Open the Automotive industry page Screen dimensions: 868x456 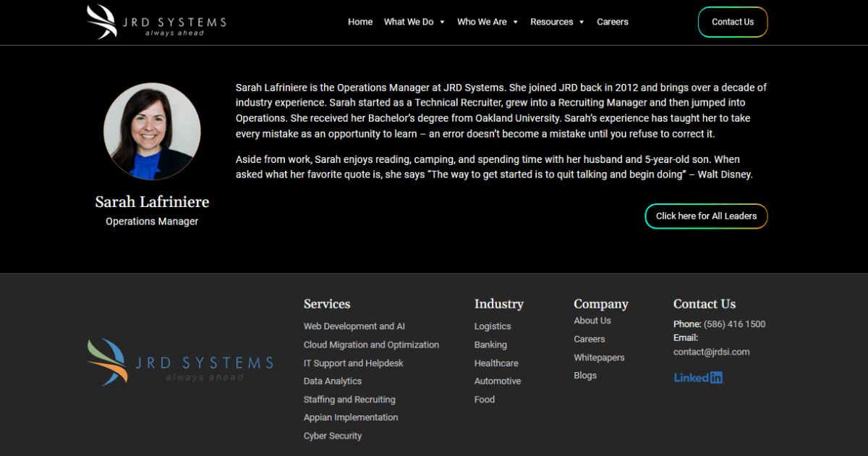pyautogui.click(x=498, y=381)
